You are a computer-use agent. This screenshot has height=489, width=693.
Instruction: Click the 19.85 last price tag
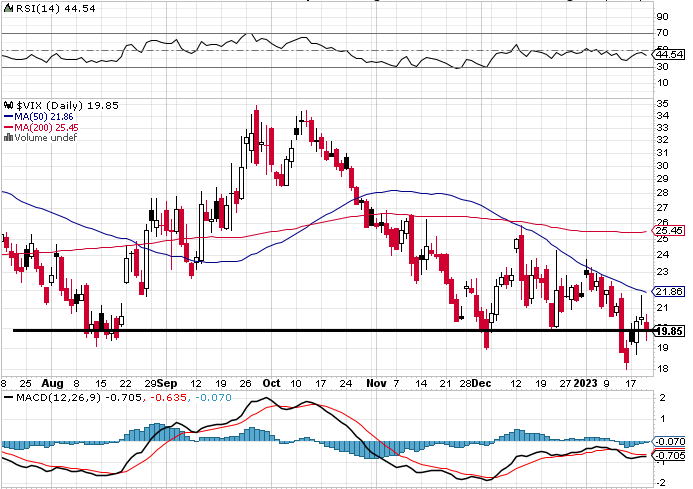pyautogui.click(x=670, y=331)
